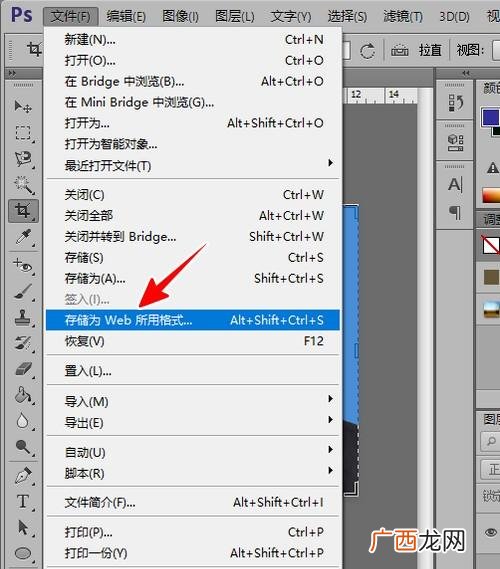Open the Edit (编辑) menu
This screenshot has height=569, width=500.
point(126,16)
